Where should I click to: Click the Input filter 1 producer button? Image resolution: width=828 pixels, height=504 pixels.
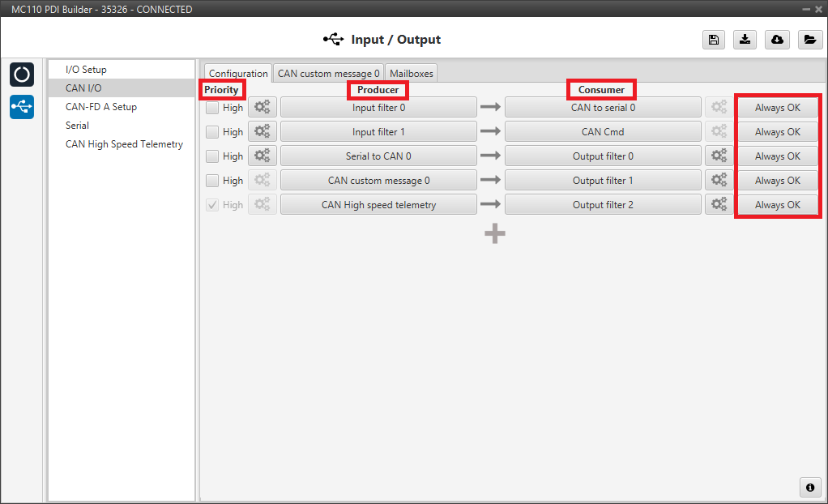pyautogui.click(x=378, y=131)
